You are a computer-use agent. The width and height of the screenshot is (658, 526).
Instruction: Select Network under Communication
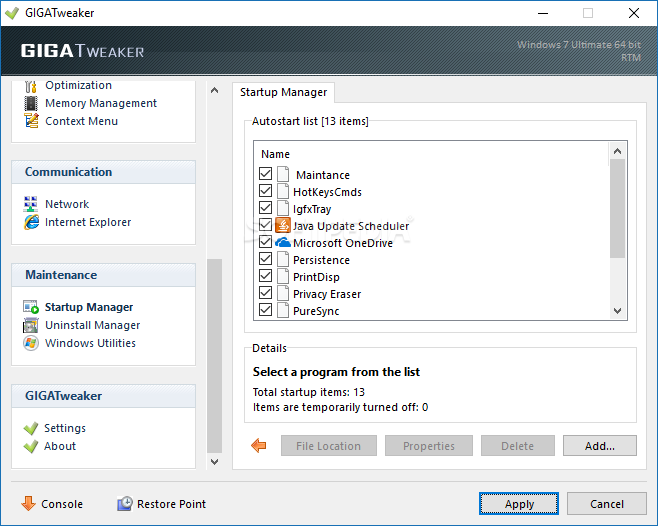(67, 204)
